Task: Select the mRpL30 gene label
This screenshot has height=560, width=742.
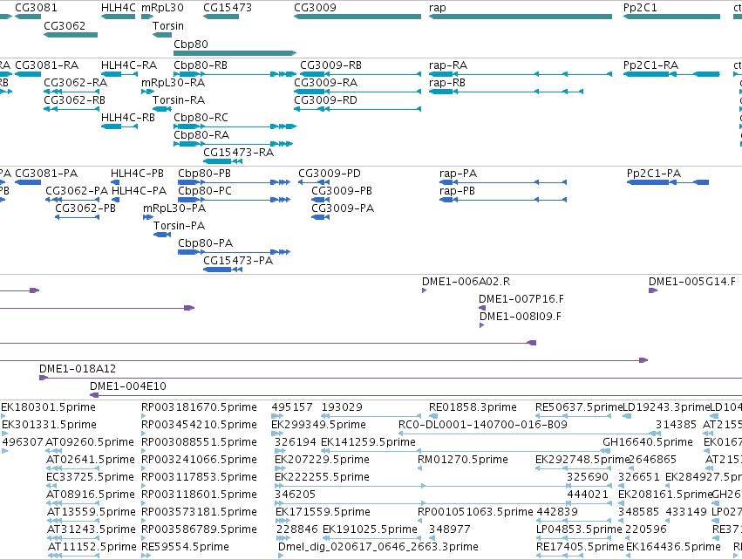Action: [x=162, y=8]
